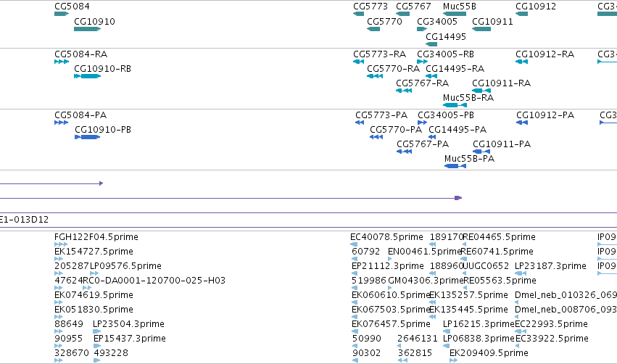Select protein CG5767-PA
Image resolution: width=617 pixels, height=364 pixels.
404,152
